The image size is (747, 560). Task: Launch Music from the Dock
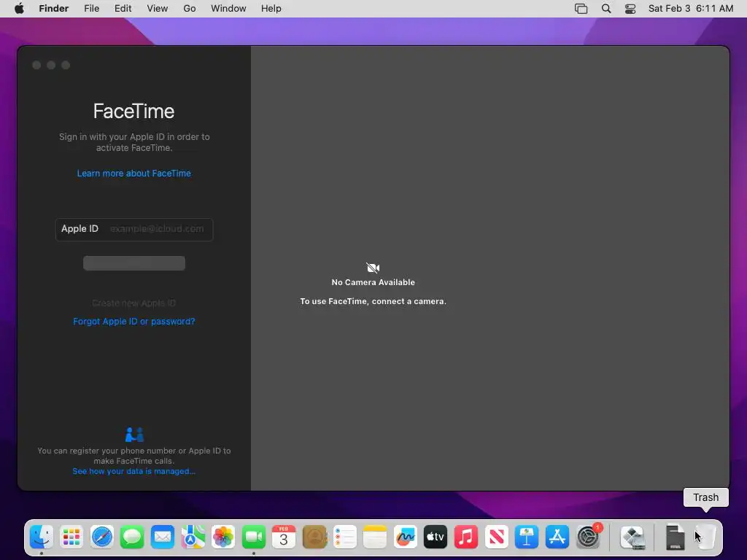click(466, 537)
